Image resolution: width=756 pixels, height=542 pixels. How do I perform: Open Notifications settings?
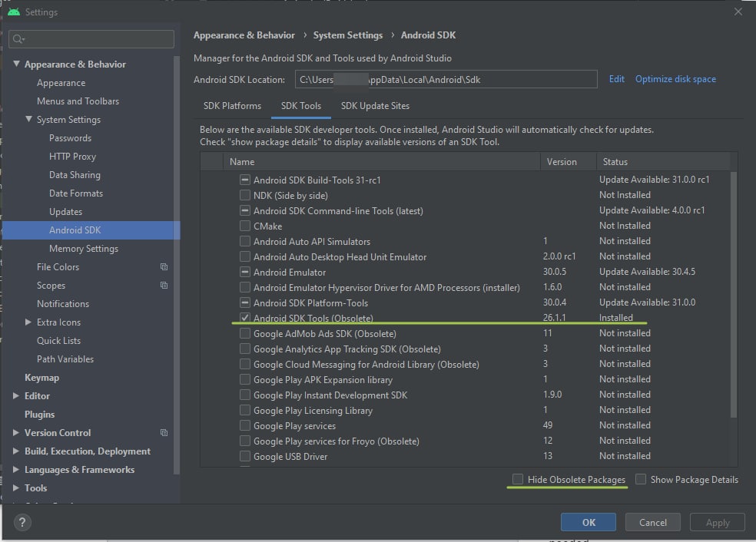[x=63, y=304]
